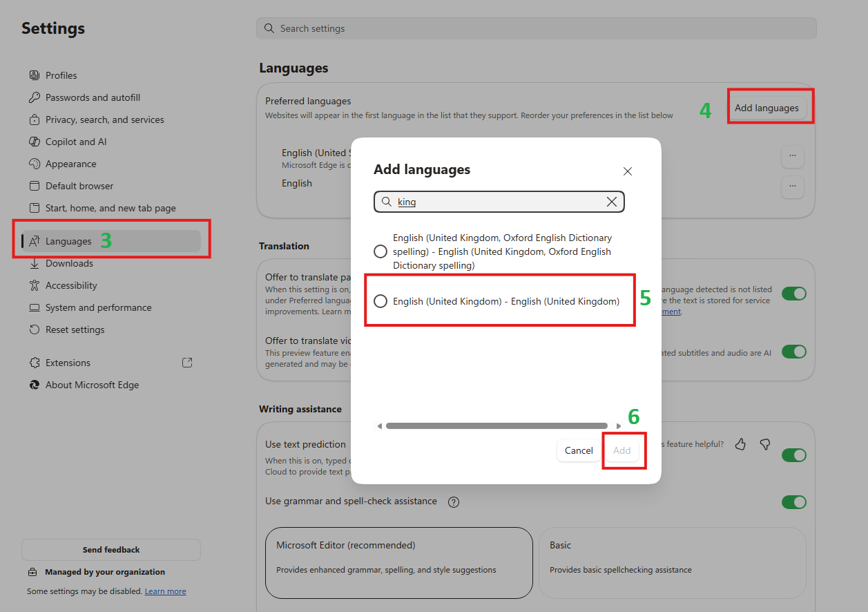Toggle Offer to translate pages switch
868x612 pixels.
pyautogui.click(x=793, y=294)
